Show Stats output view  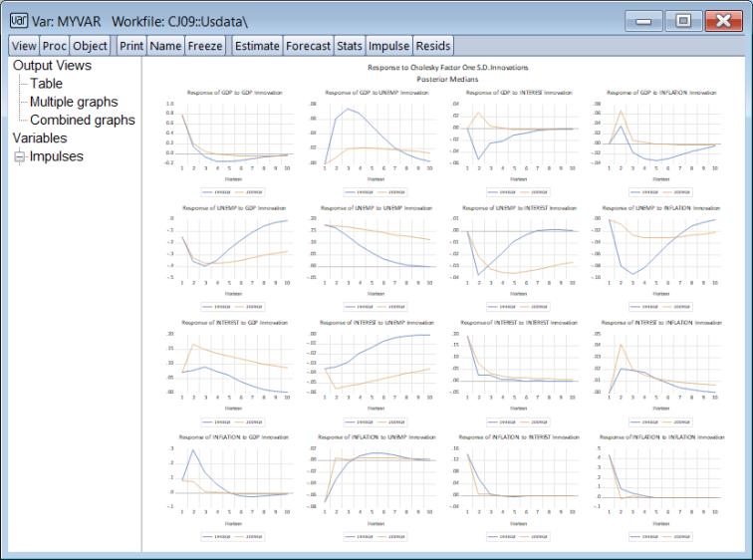349,46
